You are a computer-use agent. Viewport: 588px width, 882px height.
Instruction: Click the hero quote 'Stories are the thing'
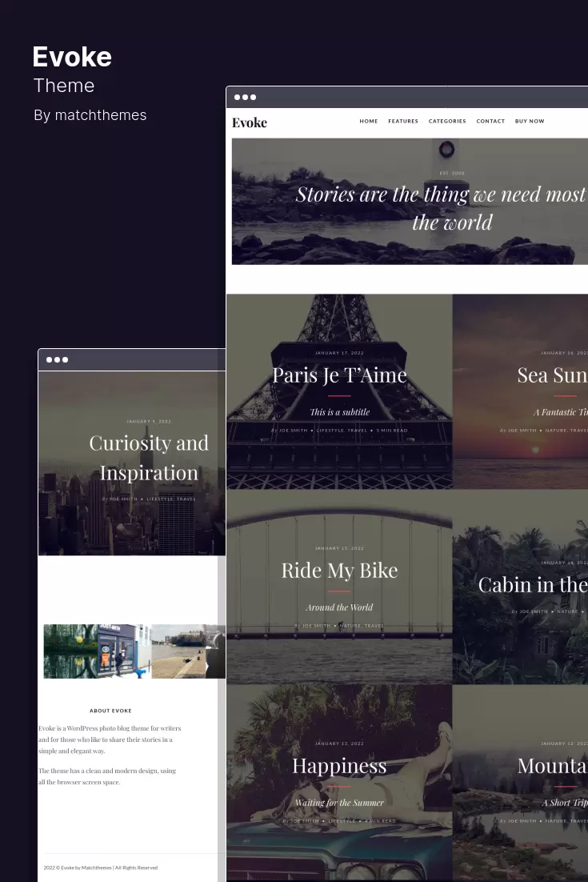tap(442, 208)
